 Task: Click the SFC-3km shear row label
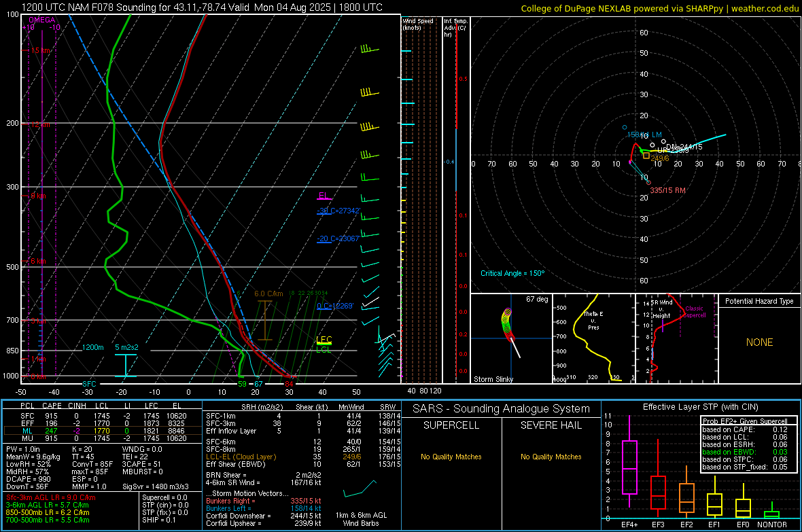pyautogui.click(x=221, y=423)
